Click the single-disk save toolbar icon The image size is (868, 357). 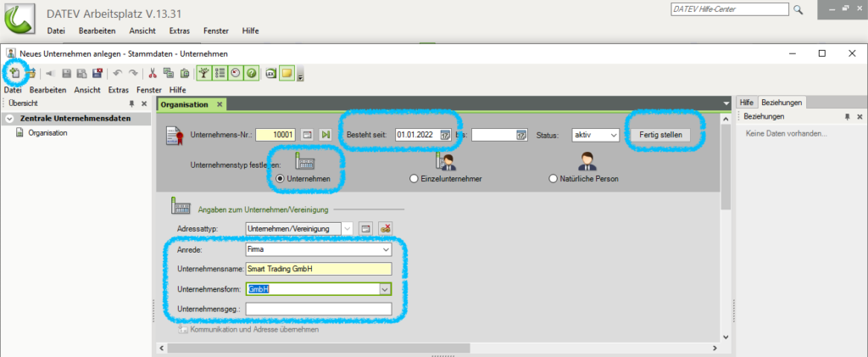(x=66, y=73)
